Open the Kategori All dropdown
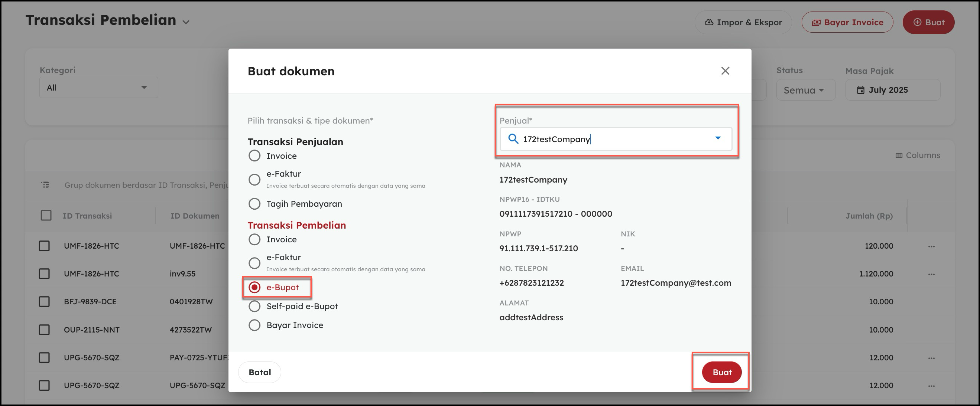 98,88
